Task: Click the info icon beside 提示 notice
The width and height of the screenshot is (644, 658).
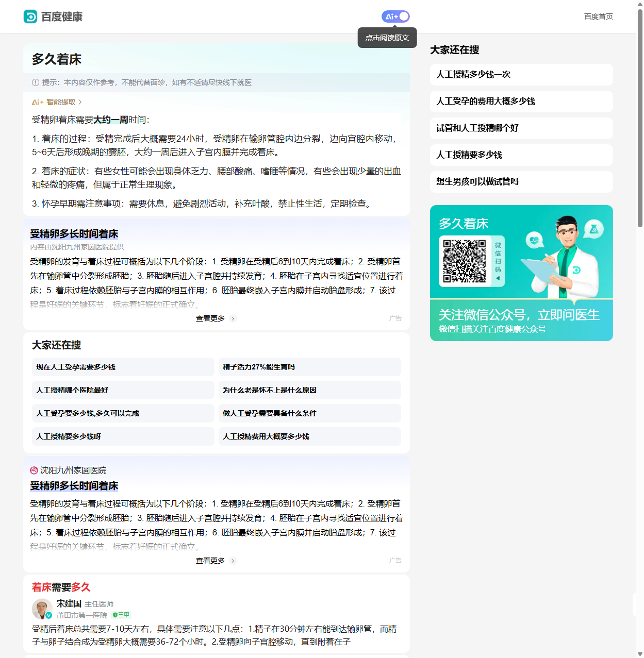Action: [36, 82]
